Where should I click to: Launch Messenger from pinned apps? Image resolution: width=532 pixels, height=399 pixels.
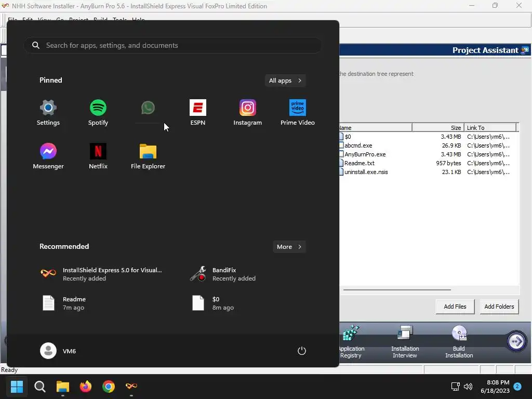click(x=48, y=156)
